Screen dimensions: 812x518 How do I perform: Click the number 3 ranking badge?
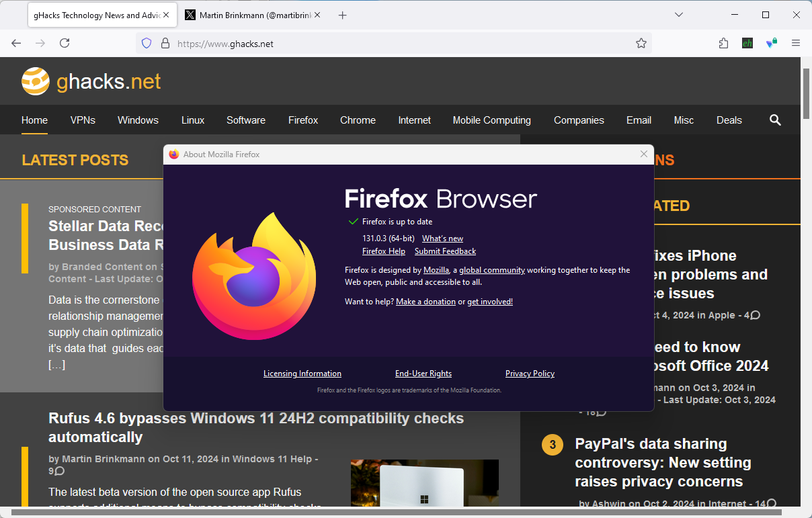click(x=553, y=445)
